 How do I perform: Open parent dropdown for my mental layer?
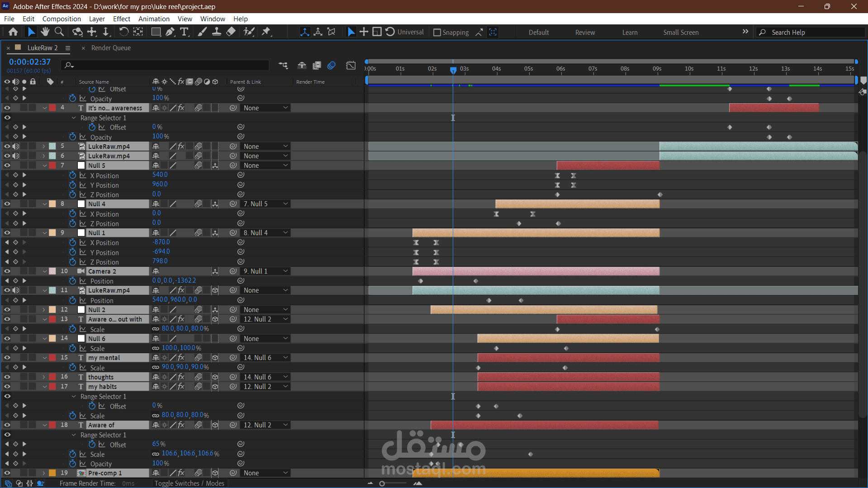click(x=265, y=358)
